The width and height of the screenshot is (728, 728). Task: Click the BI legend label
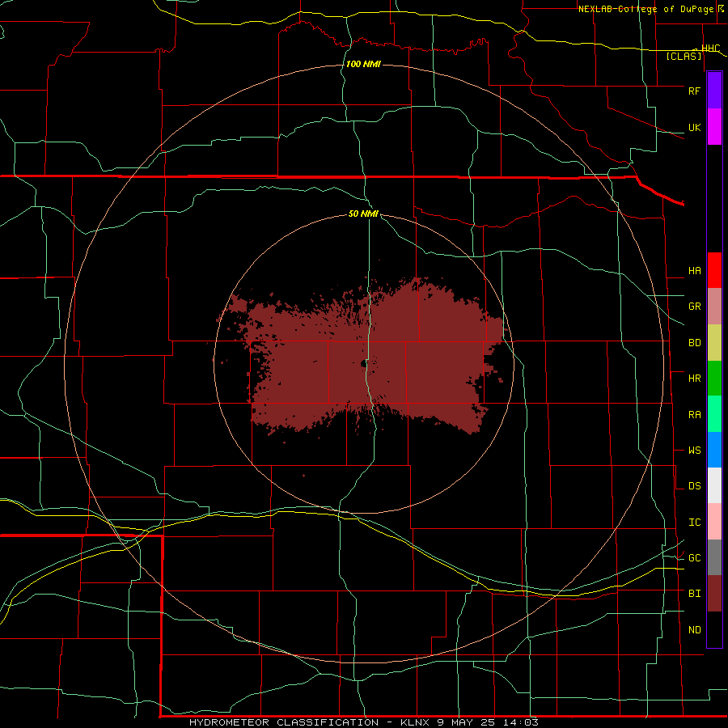click(x=695, y=594)
